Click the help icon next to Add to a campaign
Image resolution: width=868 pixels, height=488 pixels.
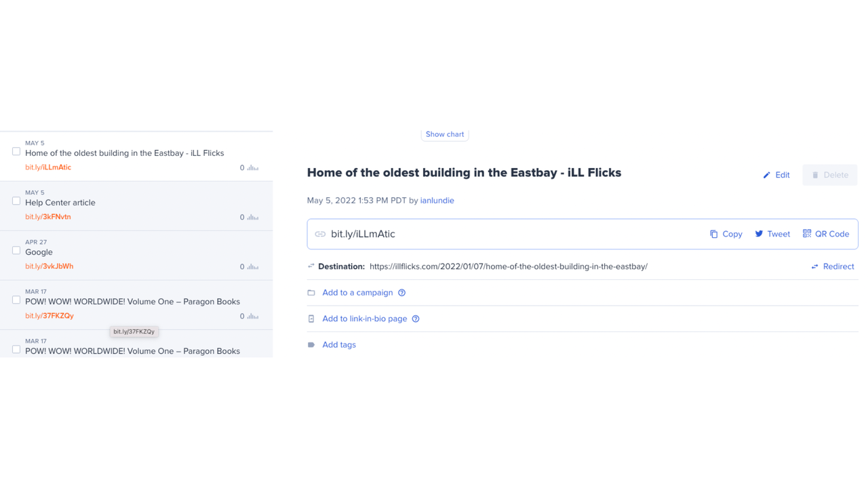tap(401, 293)
